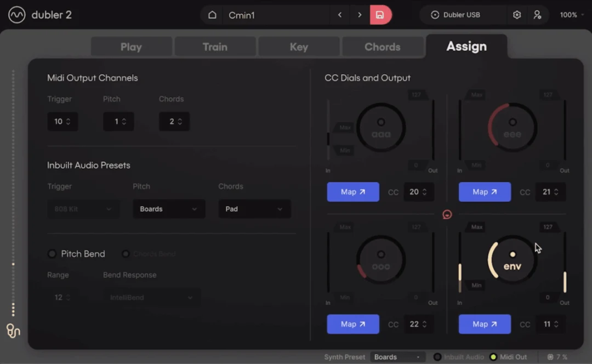Click Min handle on aaa dial input

(x=344, y=150)
